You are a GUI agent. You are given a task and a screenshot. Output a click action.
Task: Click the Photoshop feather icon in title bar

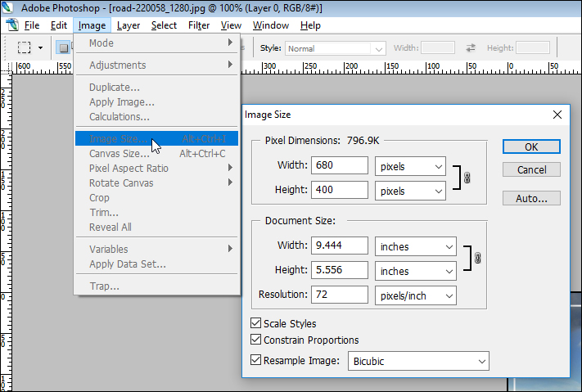tap(7, 7)
